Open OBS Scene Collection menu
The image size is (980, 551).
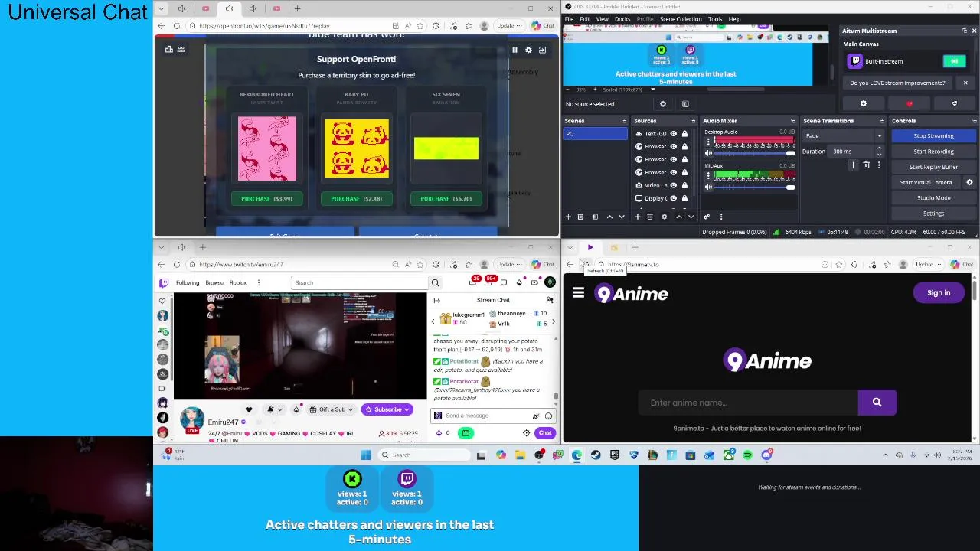(681, 19)
